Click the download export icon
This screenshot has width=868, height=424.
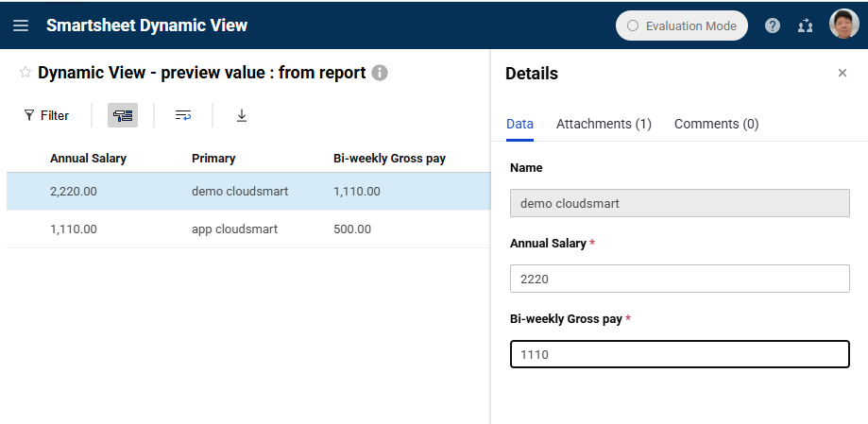[242, 115]
